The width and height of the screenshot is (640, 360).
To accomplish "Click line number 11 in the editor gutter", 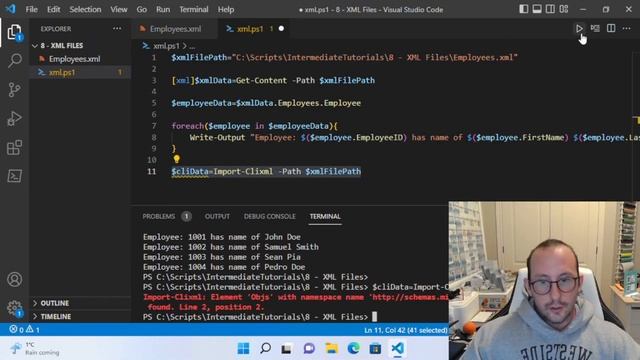I will point(151,171).
